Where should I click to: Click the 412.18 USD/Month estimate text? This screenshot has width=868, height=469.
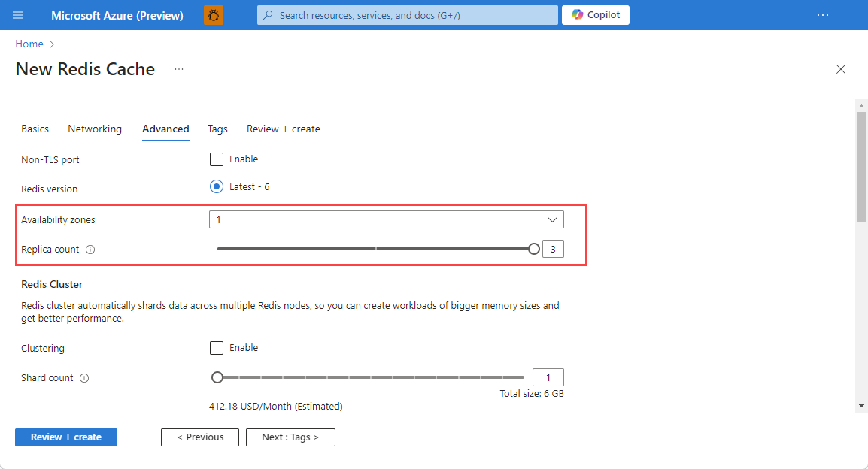coord(276,406)
